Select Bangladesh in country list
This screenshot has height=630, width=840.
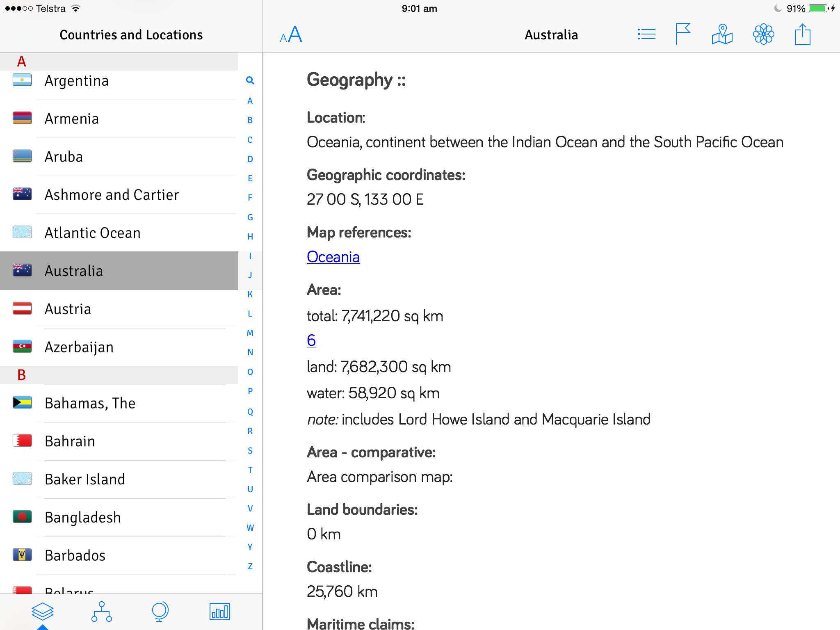tap(119, 517)
